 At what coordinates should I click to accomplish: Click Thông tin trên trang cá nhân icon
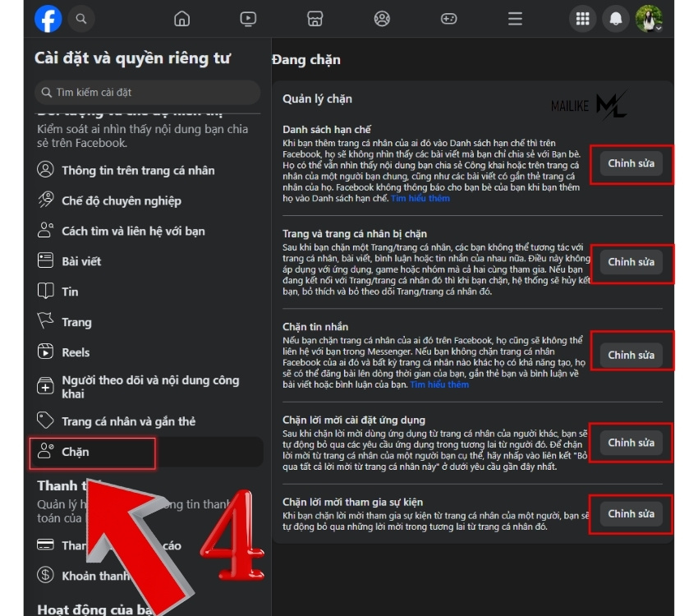coord(45,169)
